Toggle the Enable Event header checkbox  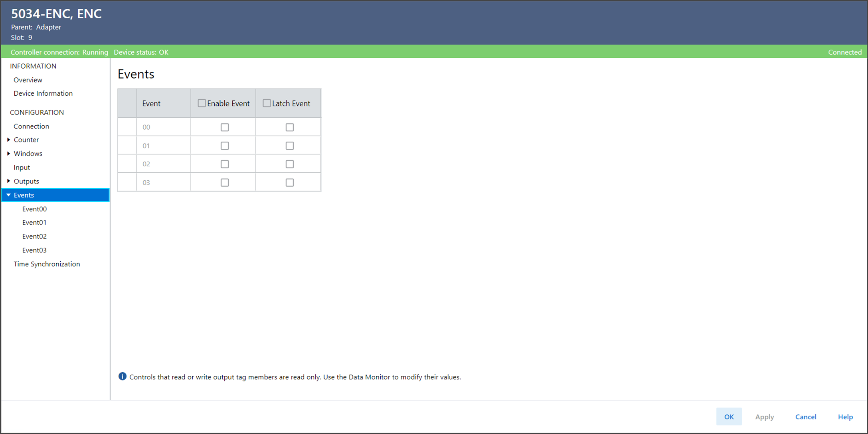[x=202, y=103]
